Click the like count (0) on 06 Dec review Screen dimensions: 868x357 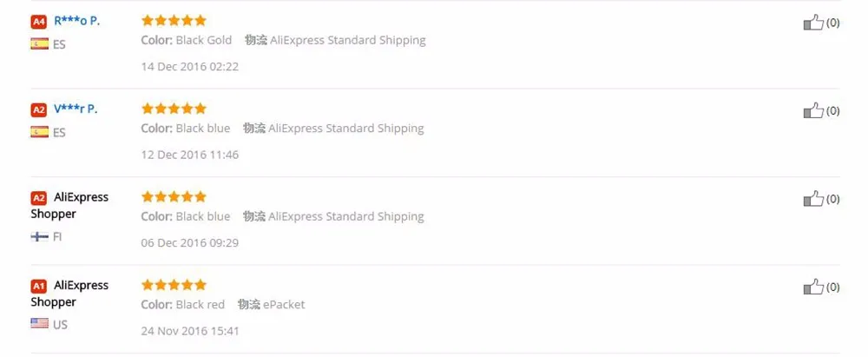832,199
